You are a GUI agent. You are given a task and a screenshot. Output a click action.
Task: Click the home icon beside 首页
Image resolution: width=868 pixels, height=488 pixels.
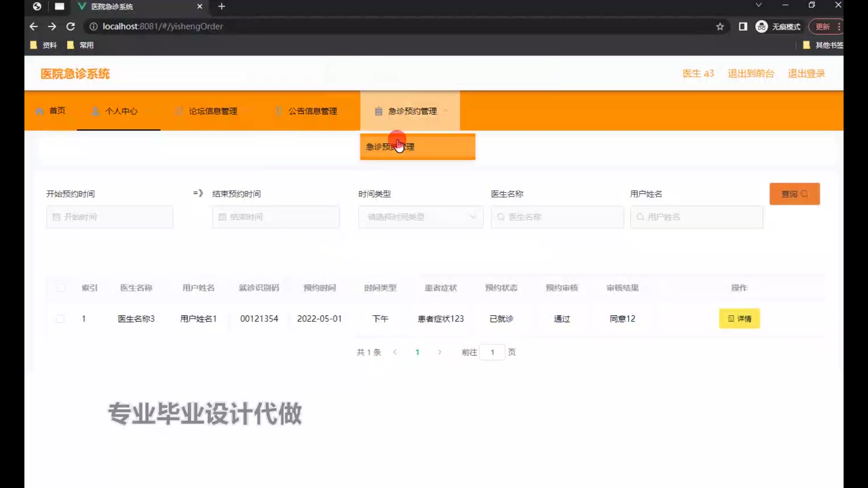40,111
